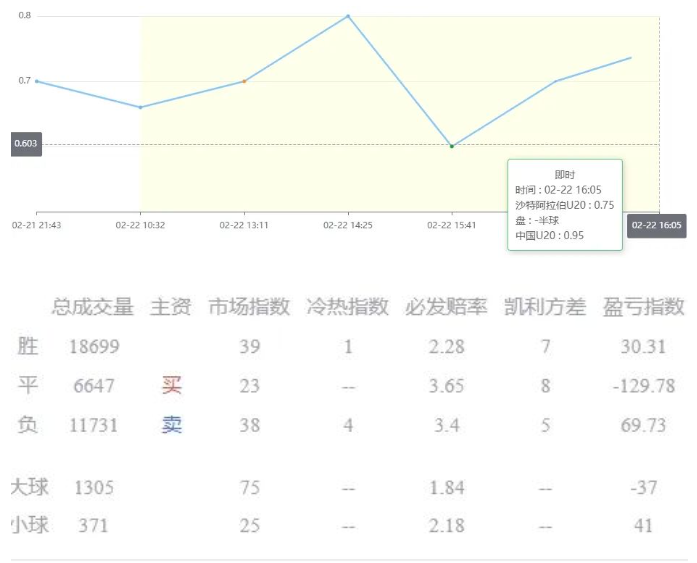Select the 胜 row label

[29, 347]
